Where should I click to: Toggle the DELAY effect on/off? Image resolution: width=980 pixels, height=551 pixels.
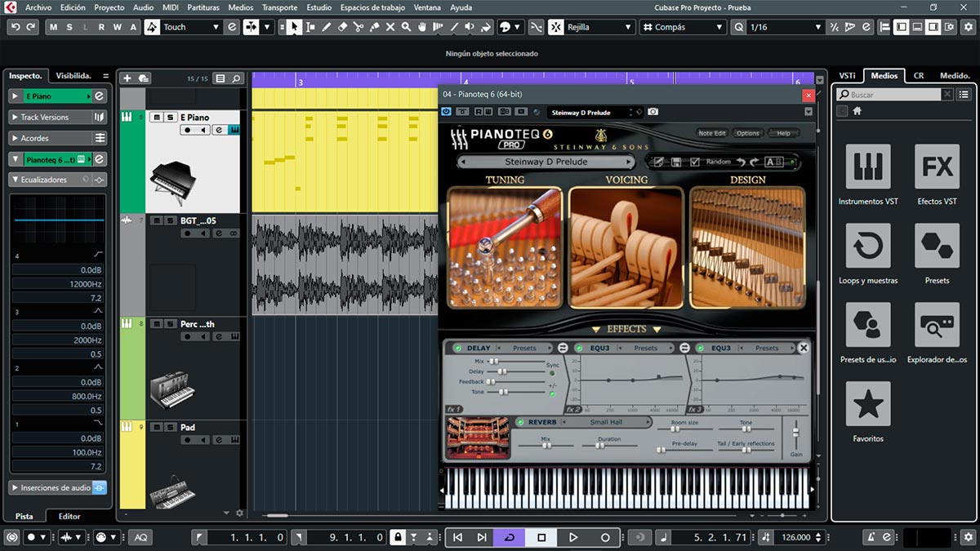pos(457,348)
